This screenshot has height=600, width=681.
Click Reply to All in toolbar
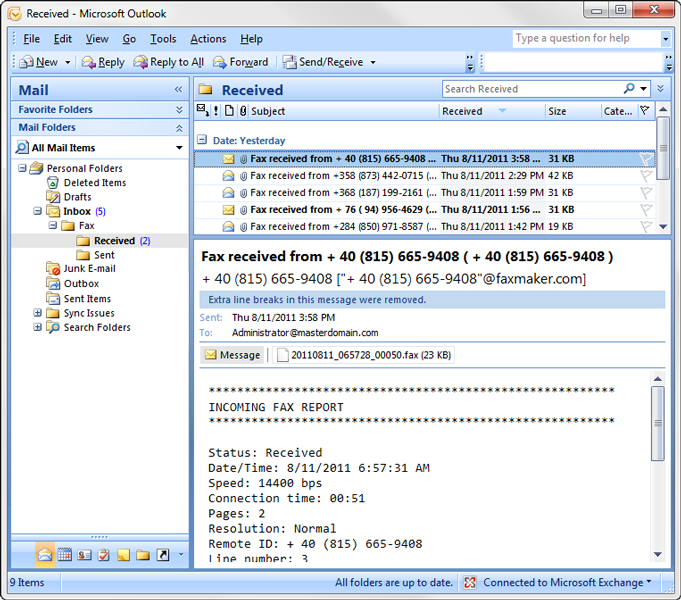click(169, 62)
